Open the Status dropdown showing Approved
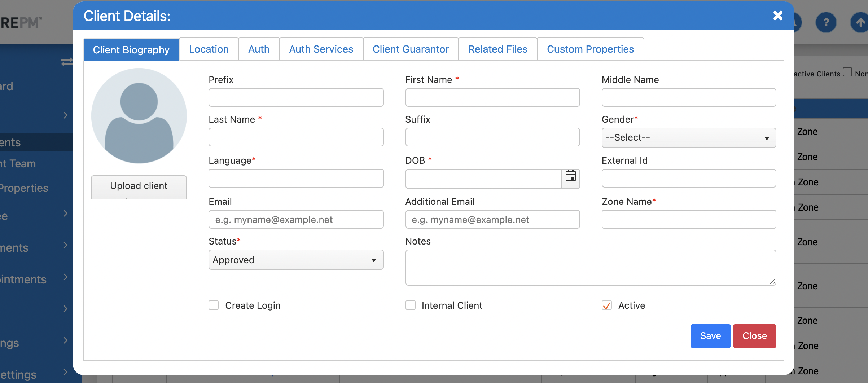 point(296,260)
